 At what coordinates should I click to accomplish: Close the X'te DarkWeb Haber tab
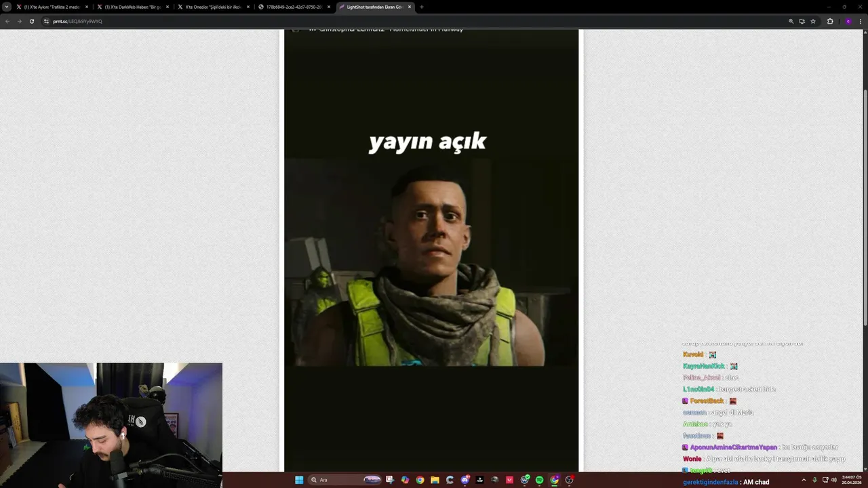coord(167,7)
